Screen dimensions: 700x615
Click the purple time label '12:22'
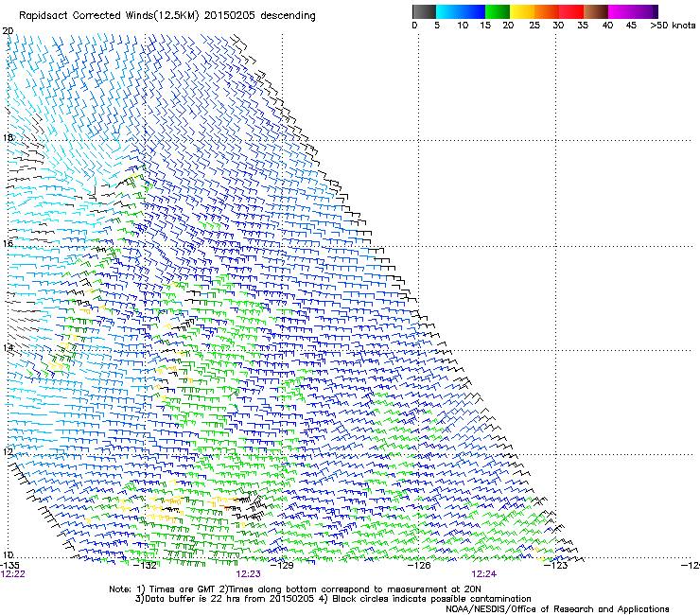tap(13, 574)
